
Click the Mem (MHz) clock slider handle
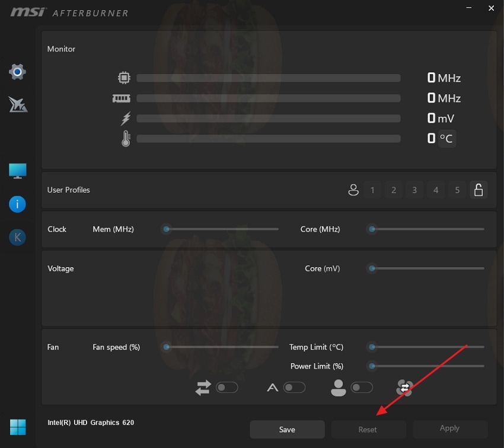coord(166,229)
